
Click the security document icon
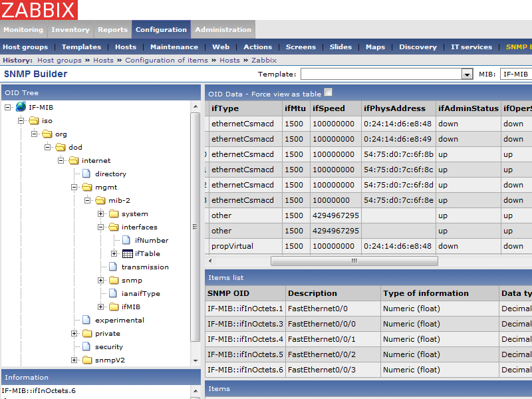[86, 346]
